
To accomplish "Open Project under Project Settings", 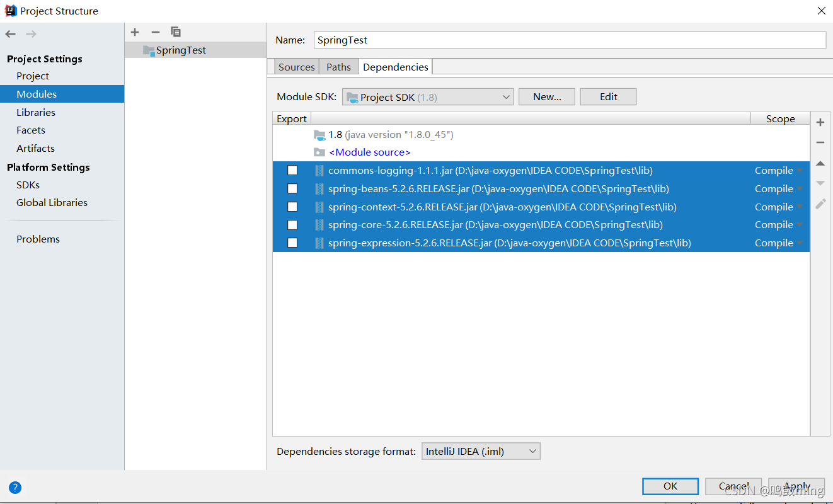I will click(x=33, y=76).
